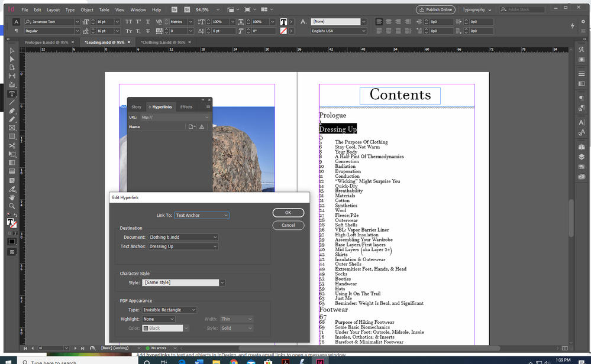The image size is (591, 364).
Task: Select the Type tool in the toolbox
Action: (12, 94)
